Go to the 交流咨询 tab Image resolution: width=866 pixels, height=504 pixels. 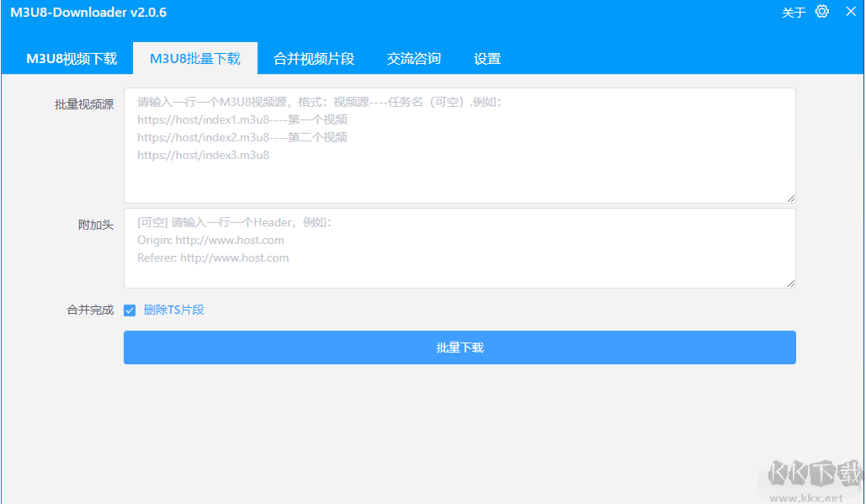coord(413,58)
